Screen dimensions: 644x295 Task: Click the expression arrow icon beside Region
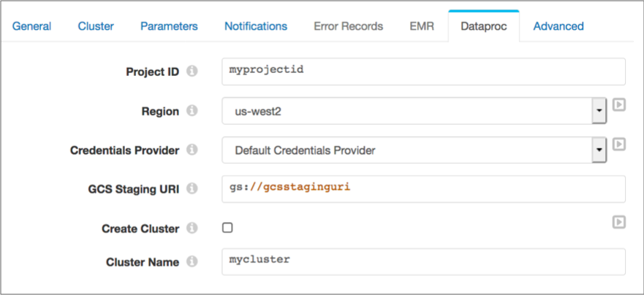click(x=619, y=105)
